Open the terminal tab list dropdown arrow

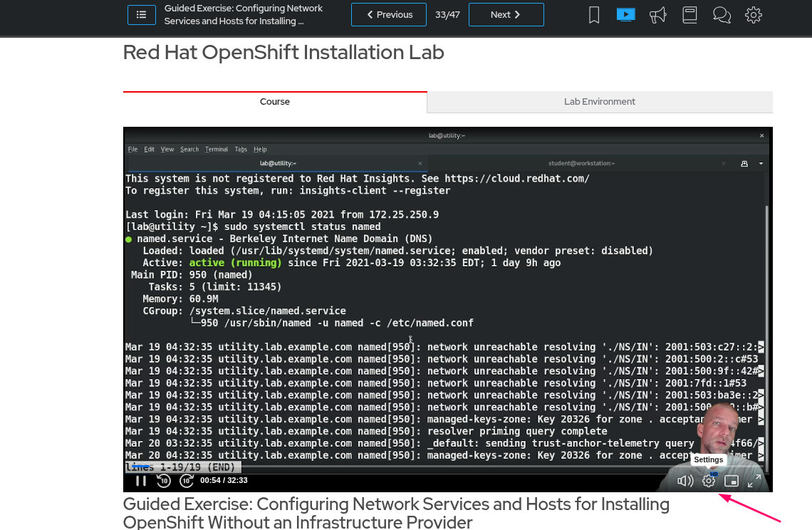click(761, 164)
